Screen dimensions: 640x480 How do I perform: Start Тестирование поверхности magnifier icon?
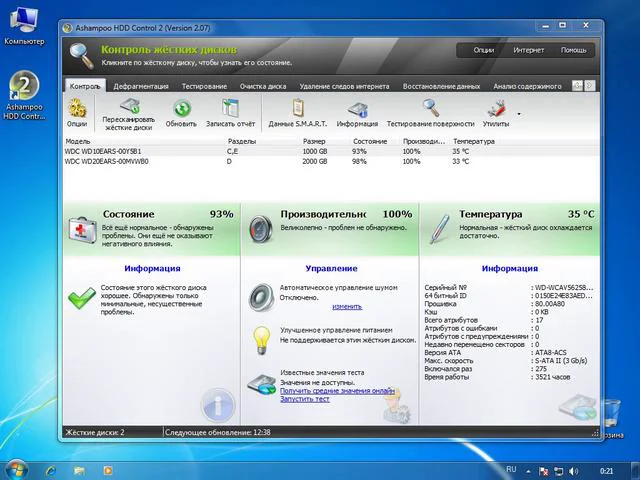click(431, 108)
